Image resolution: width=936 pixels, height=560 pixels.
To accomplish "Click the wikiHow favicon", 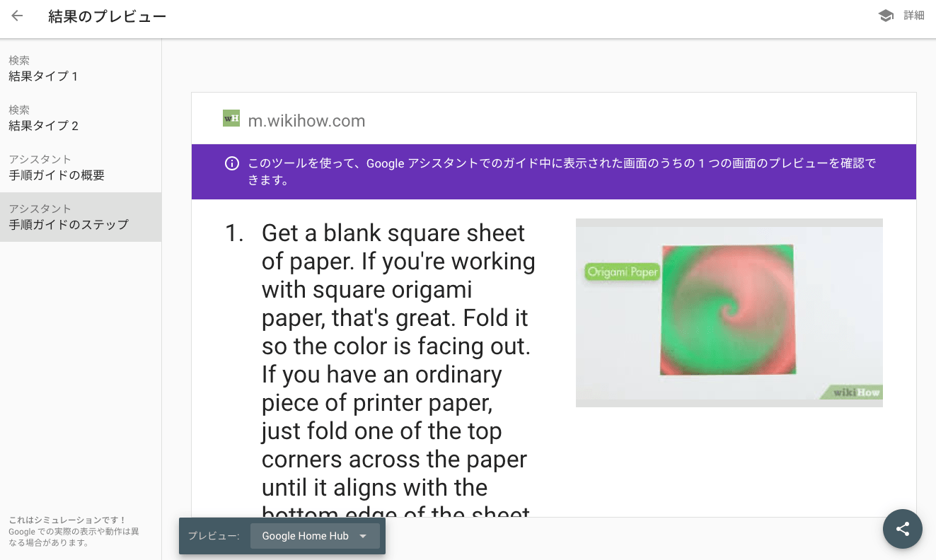I will pyautogui.click(x=231, y=119).
